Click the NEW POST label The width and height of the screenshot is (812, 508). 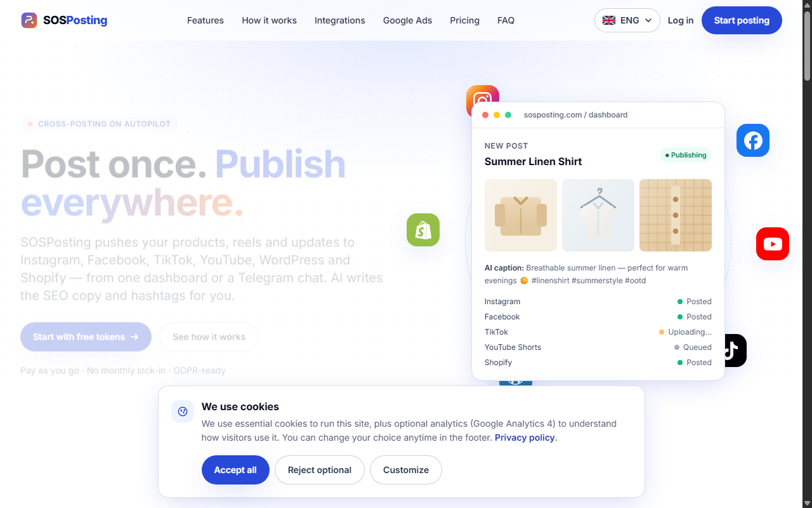(x=506, y=145)
